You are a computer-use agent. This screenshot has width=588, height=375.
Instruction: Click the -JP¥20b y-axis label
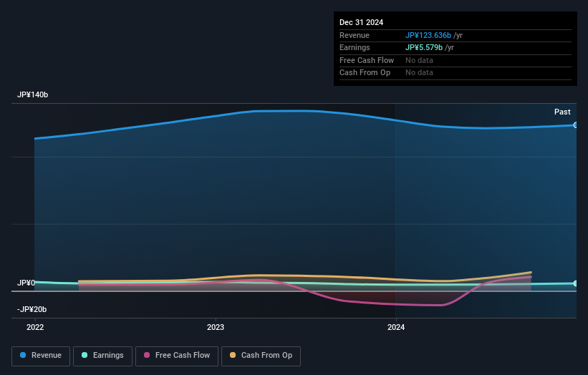click(x=32, y=309)
